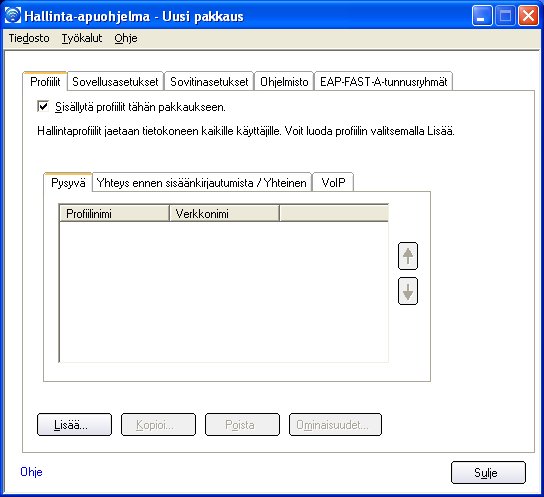The height and width of the screenshot is (497, 544).
Task: Sort by the Profiilinimi column header
Action: click(x=114, y=213)
